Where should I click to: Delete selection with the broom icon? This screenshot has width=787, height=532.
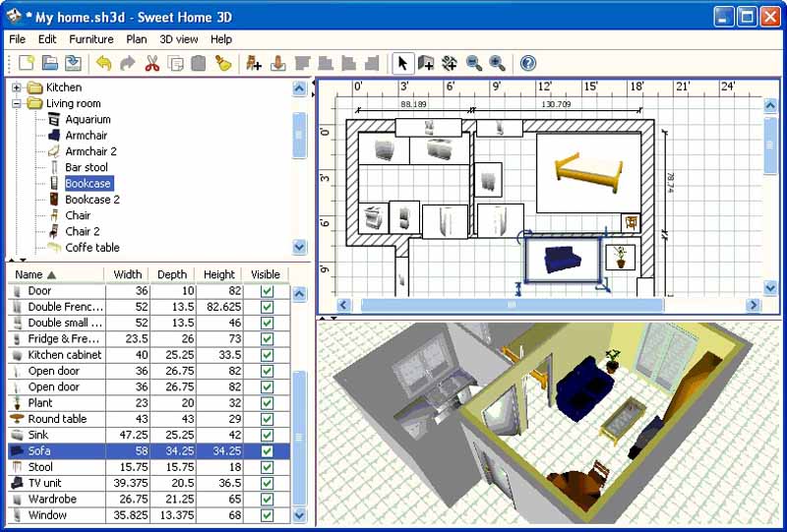[x=223, y=63]
